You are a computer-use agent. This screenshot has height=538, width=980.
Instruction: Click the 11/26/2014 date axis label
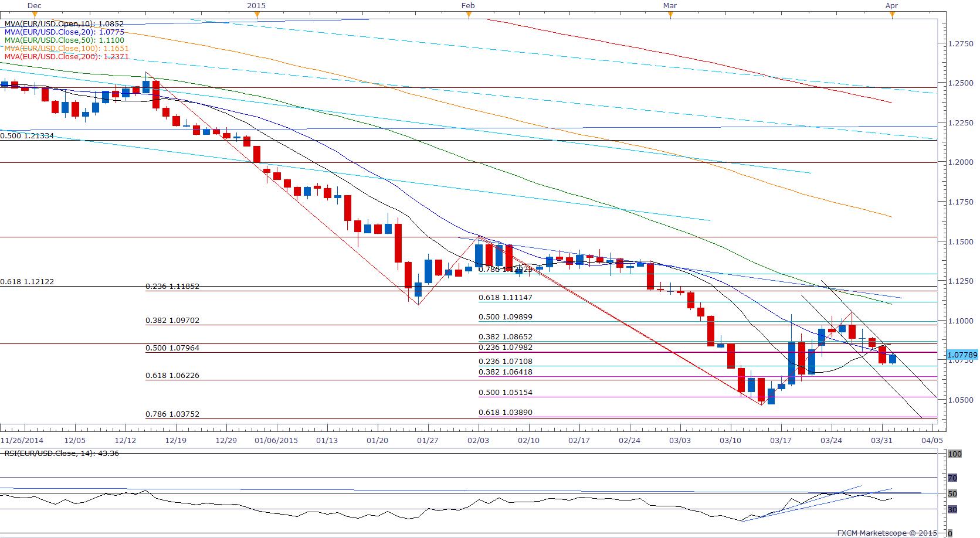(x=22, y=440)
